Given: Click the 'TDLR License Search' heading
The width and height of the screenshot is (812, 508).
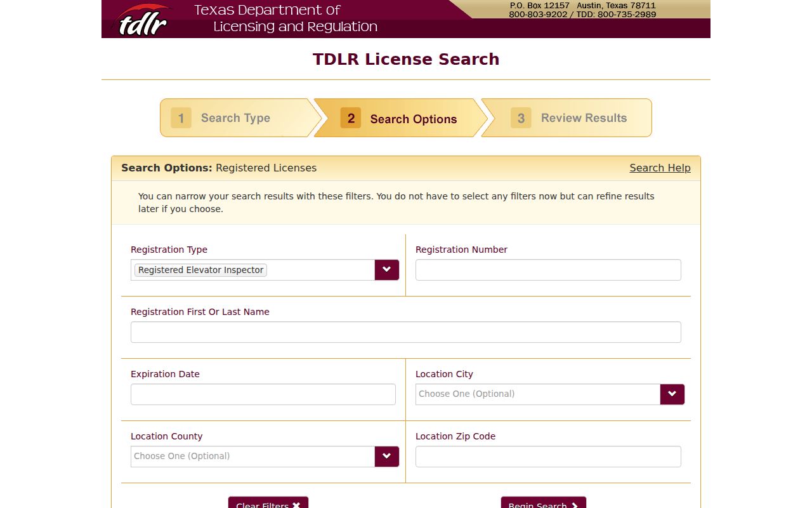Looking at the screenshot, I should pyautogui.click(x=406, y=59).
